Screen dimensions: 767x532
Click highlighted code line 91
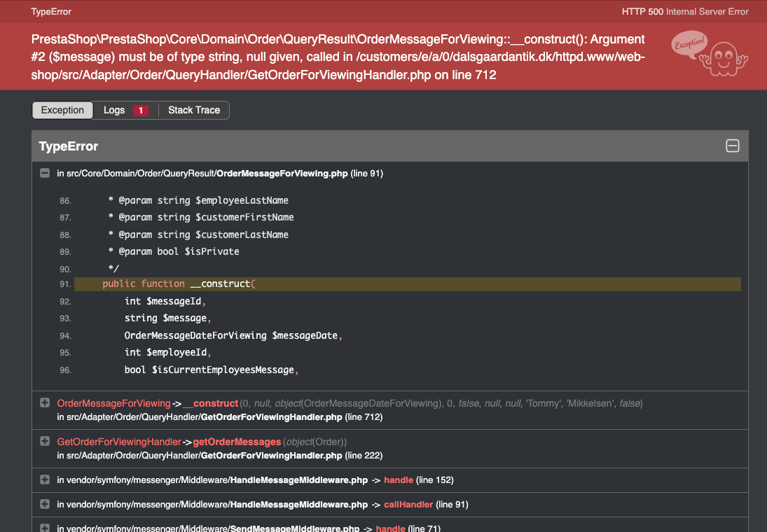click(408, 284)
